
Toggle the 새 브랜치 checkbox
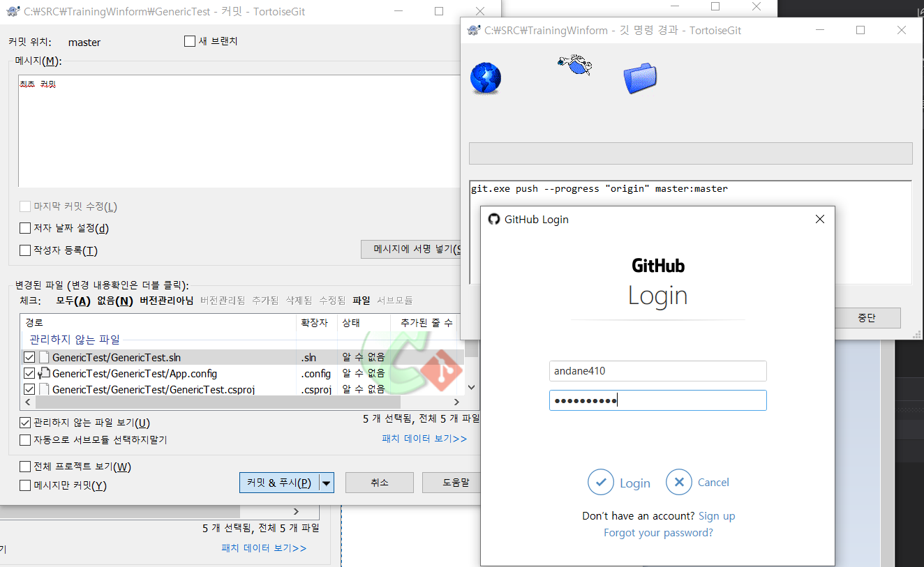190,41
